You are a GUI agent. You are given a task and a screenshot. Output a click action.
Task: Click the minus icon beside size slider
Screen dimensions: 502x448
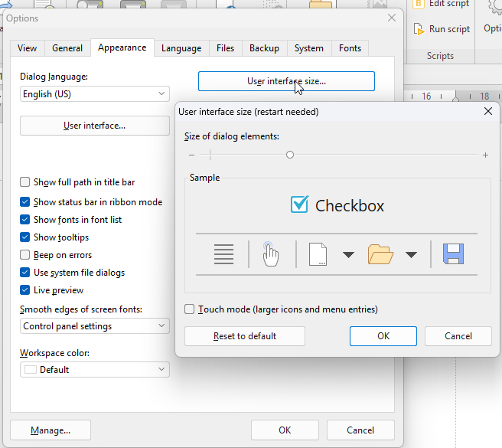(191, 155)
